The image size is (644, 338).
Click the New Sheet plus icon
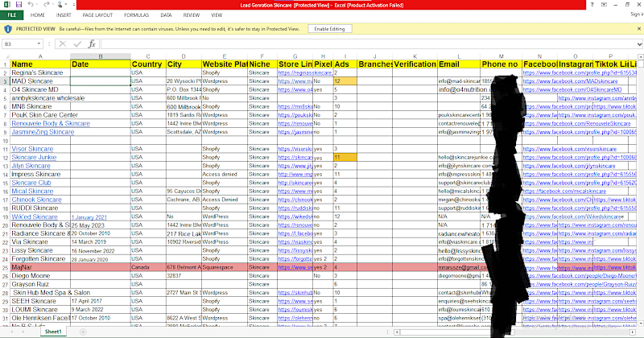83,332
